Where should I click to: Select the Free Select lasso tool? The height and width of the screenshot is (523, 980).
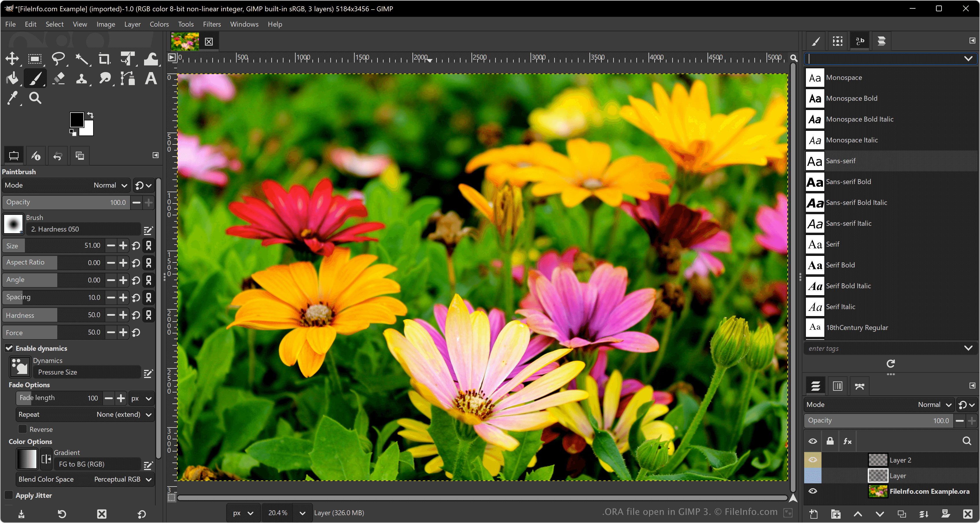pyautogui.click(x=58, y=59)
